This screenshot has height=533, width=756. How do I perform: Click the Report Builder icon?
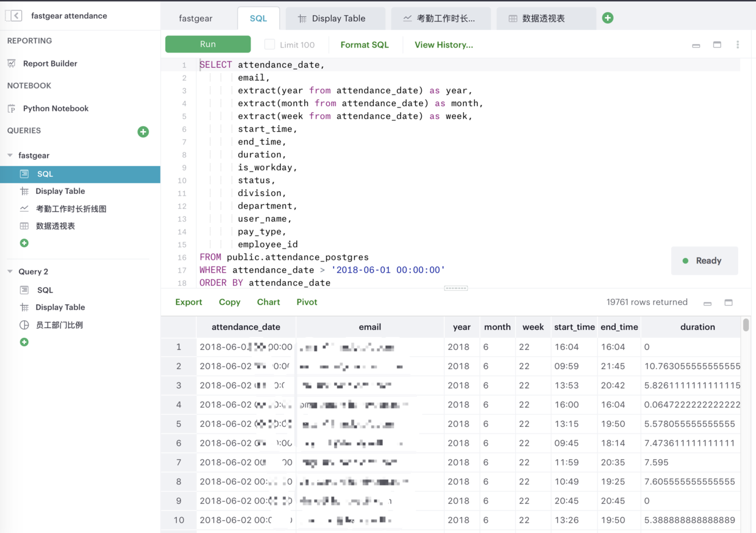(x=12, y=63)
